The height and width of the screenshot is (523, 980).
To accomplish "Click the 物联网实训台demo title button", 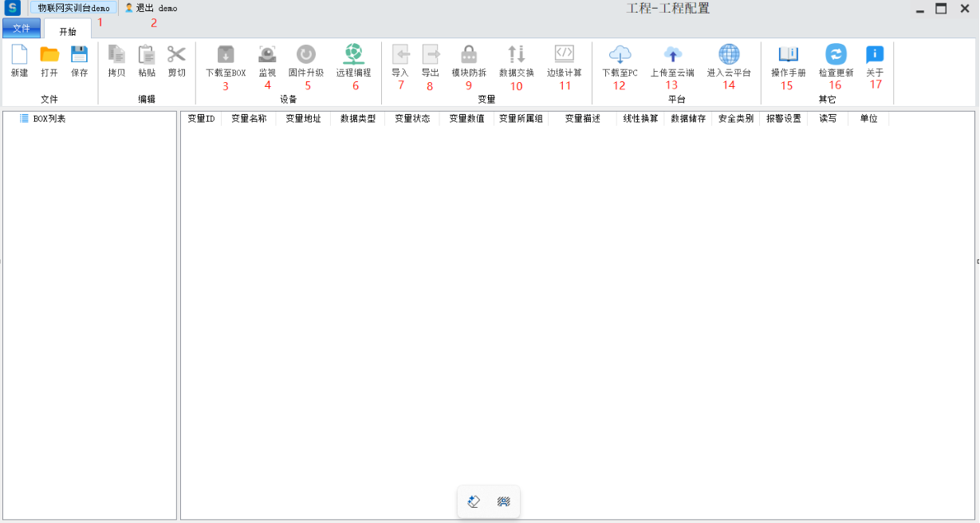I will tap(74, 8).
